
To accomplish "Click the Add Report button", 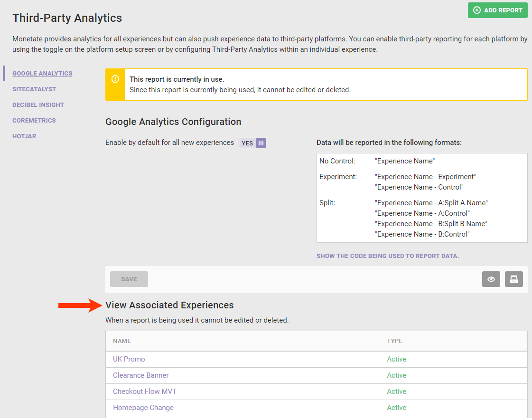I will coord(497,10).
